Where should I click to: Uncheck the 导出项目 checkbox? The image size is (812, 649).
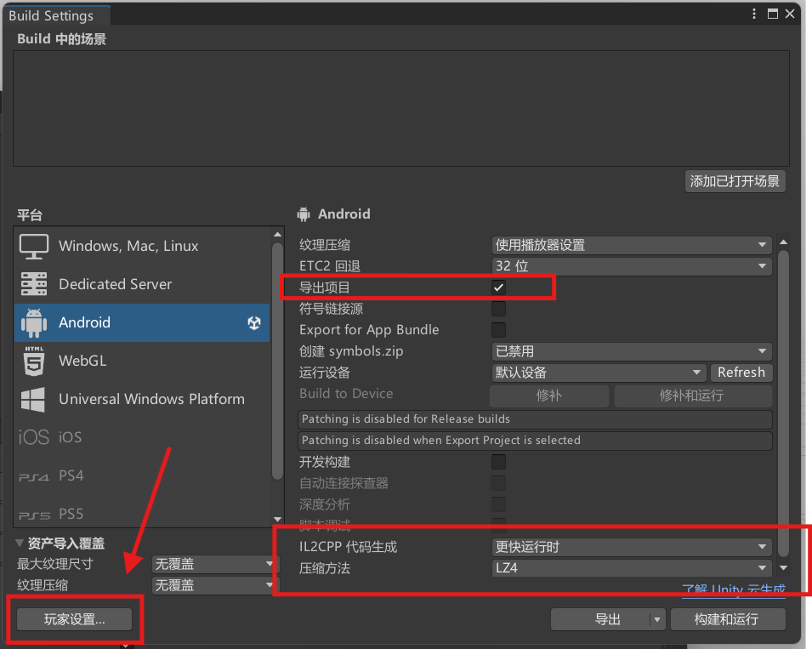click(x=499, y=287)
